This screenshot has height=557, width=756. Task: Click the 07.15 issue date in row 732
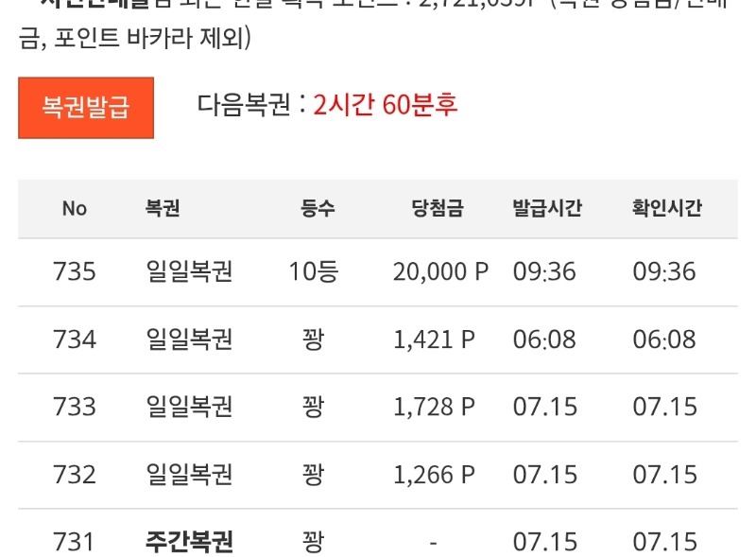pos(545,475)
